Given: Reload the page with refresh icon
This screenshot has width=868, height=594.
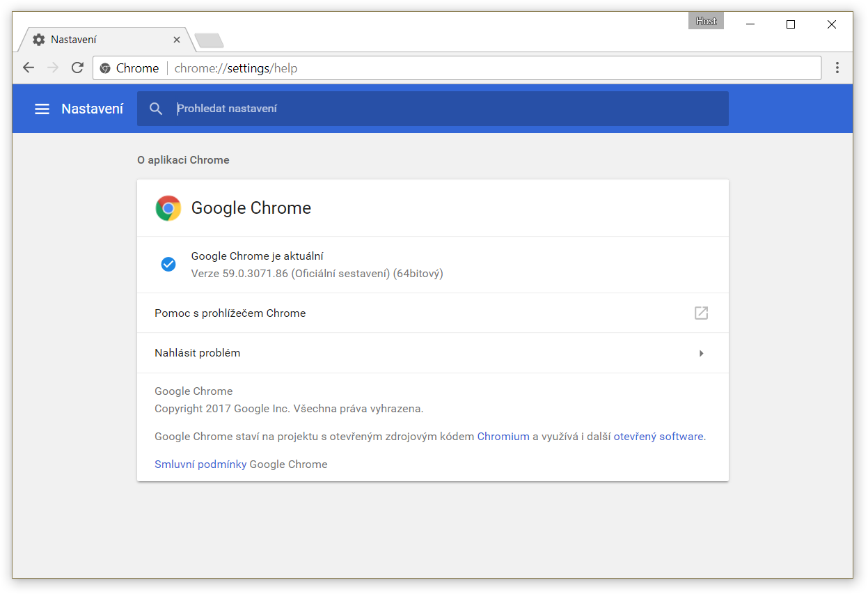Looking at the screenshot, I should [77, 68].
